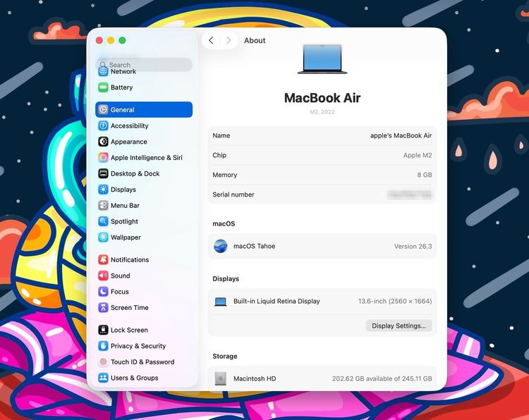529x420 pixels.
Task: Click the 8 GB memory value
Action: [425, 175]
